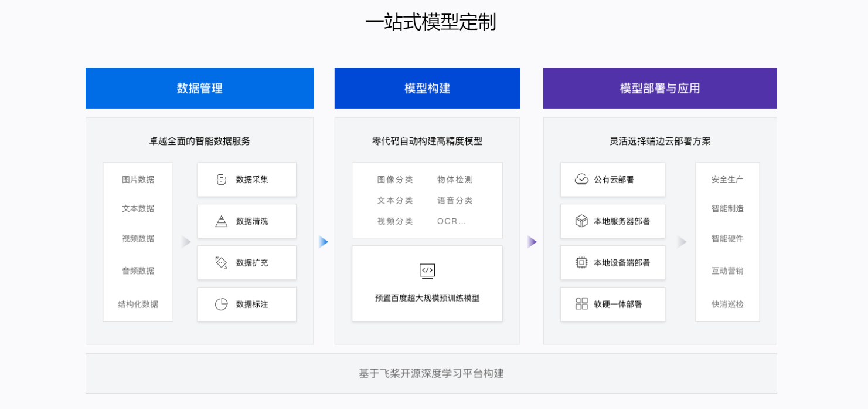The image size is (868, 409).
Task: Click the 智能制造 scenario label
Action: (727, 208)
